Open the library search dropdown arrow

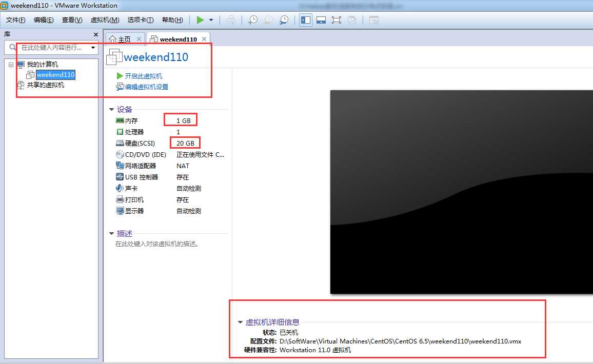(93, 48)
